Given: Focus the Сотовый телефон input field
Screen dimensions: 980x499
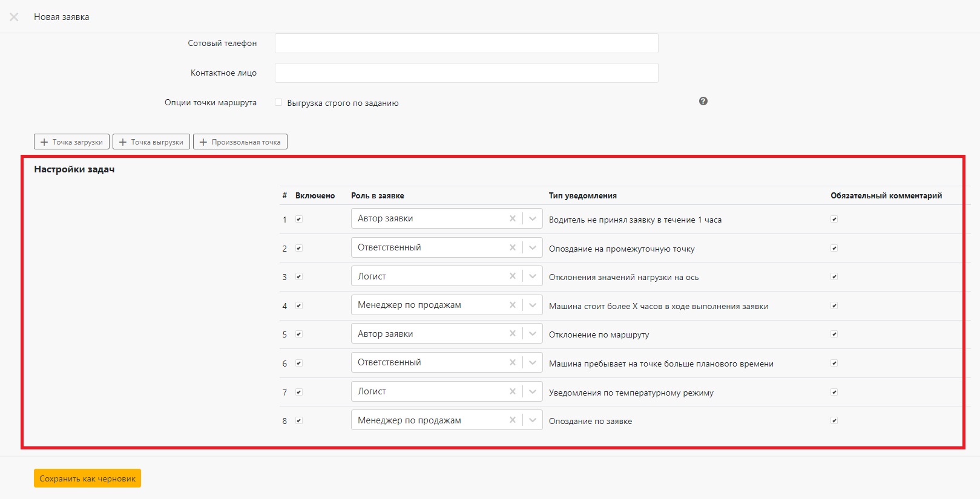Looking at the screenshot, I should [x=466, y=43].
